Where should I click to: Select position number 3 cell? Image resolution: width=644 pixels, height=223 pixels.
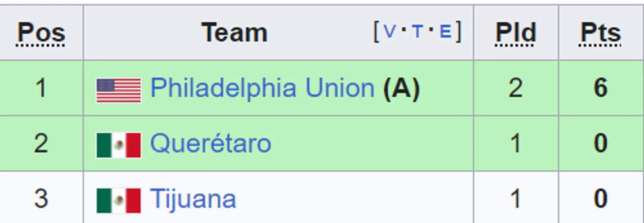click(41, 197)
